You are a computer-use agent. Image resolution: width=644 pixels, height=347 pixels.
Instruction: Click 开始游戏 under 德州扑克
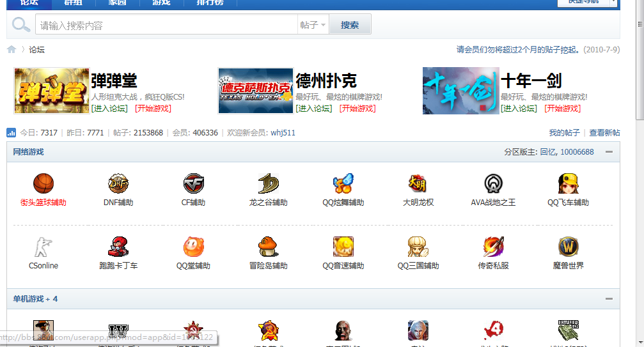tap(357, 108)
